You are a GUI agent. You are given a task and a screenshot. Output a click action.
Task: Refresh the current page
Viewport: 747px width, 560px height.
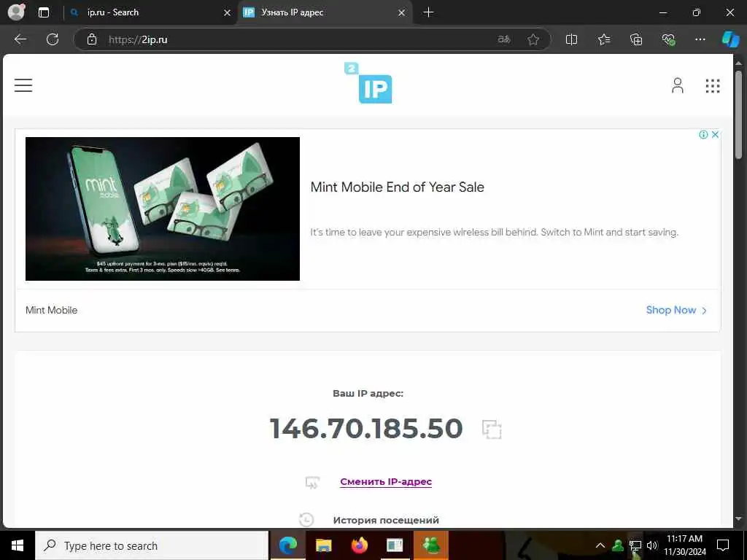tap(53, 39)
